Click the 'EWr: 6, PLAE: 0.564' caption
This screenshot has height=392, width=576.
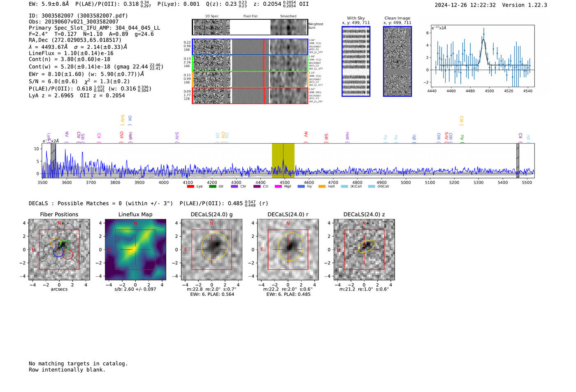point(212,295)
